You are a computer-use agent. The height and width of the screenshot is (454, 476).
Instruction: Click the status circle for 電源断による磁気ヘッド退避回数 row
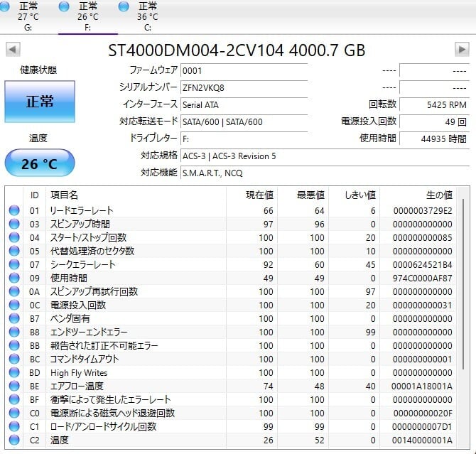click(x=14, y=413)
